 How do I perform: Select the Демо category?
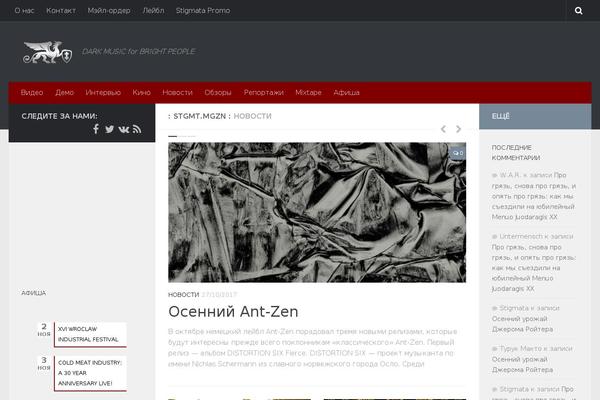[64, 93]
